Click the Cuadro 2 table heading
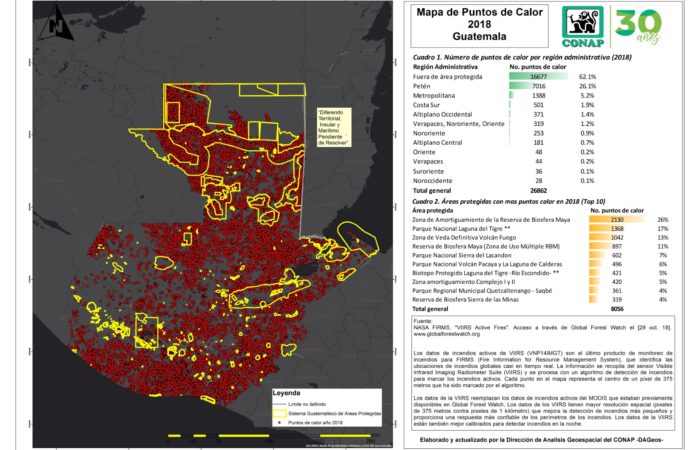This screenshot has width=700, height=450. [508, 201]
